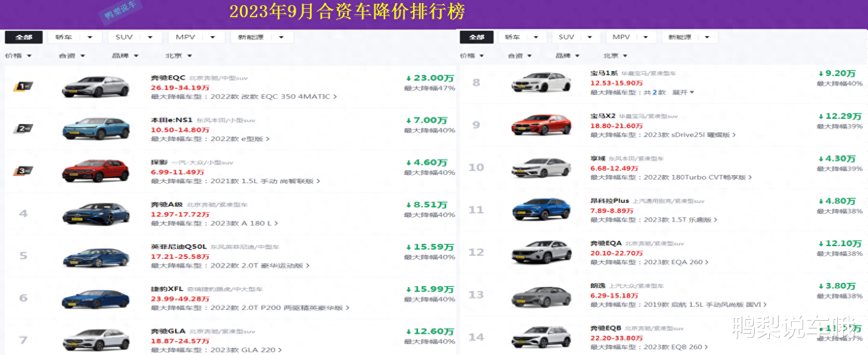The width and height of the screenshot is (868, 355).
Task: Open 2023款 EQB 260 link
Action: click(x=676, y=347)
